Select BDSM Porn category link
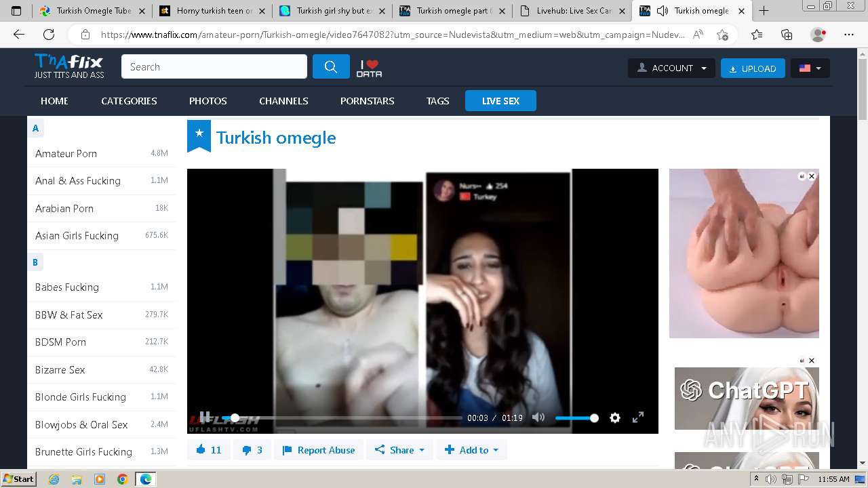868x488 pixels. point(60,342)
